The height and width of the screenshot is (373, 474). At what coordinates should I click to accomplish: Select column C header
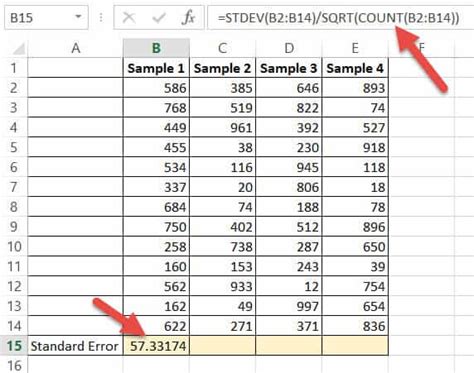[222, 48]
